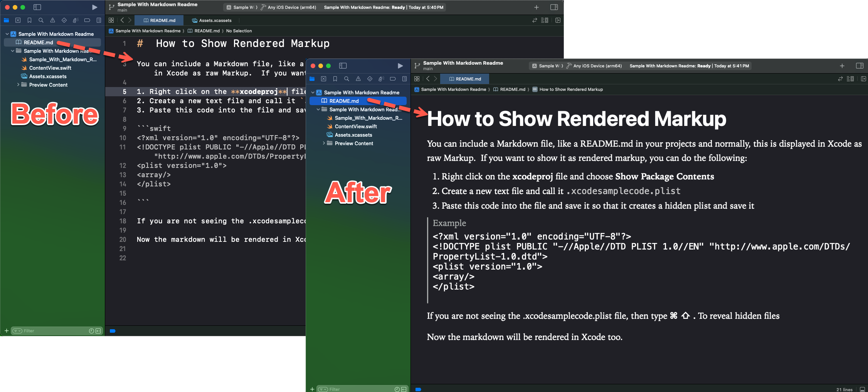
Task: Toggle the inspector panel in the Before window
Action: coord(554,7)
